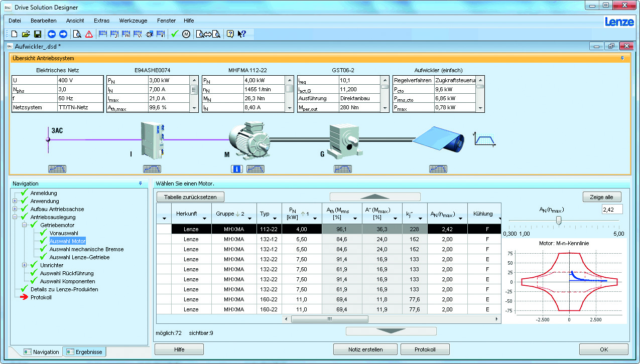The width and height of the screenshot is (640, 364).
Task: Click the inverter diagram button below I
Action: (152, 169)
